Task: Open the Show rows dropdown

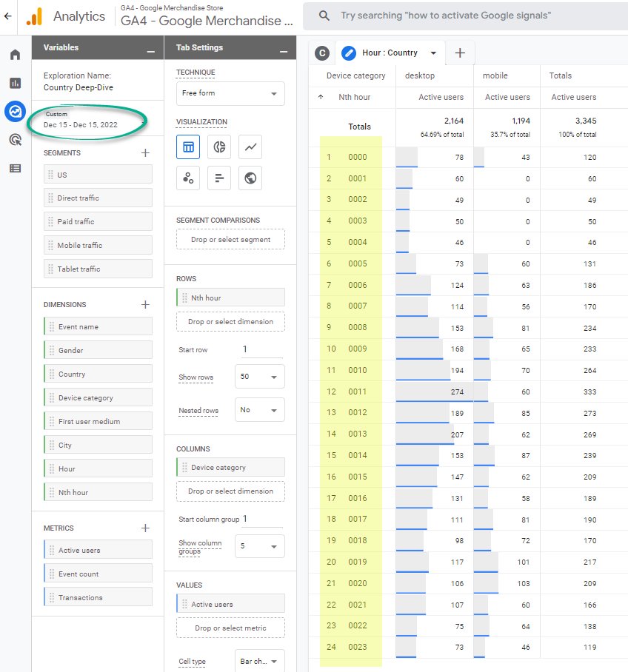Action: click(259, 377)
